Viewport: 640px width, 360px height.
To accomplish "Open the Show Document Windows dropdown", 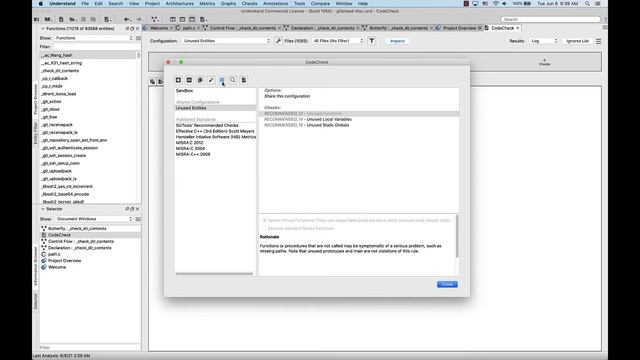I will [x=94, y=219].
